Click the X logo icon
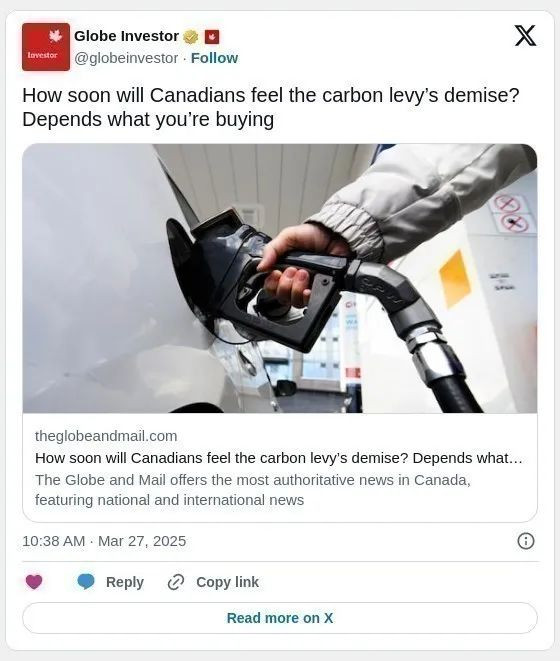 coord(525,35)
